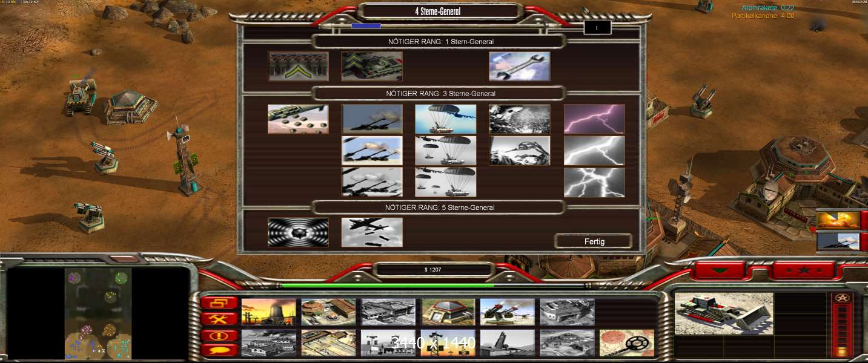
Task: Select the Red Guard chevron training power
Action: click(299, 66)
